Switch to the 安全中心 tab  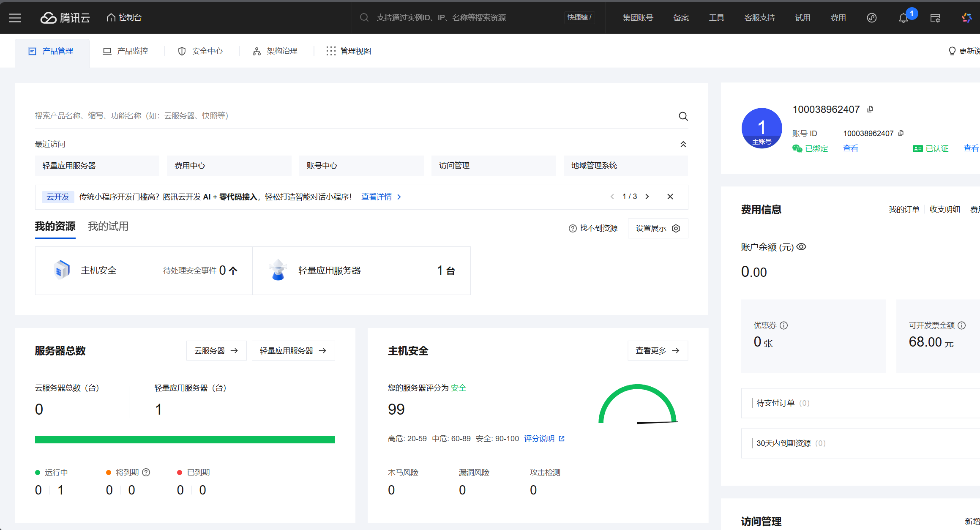pyautogui.click(x=200, y=51)
